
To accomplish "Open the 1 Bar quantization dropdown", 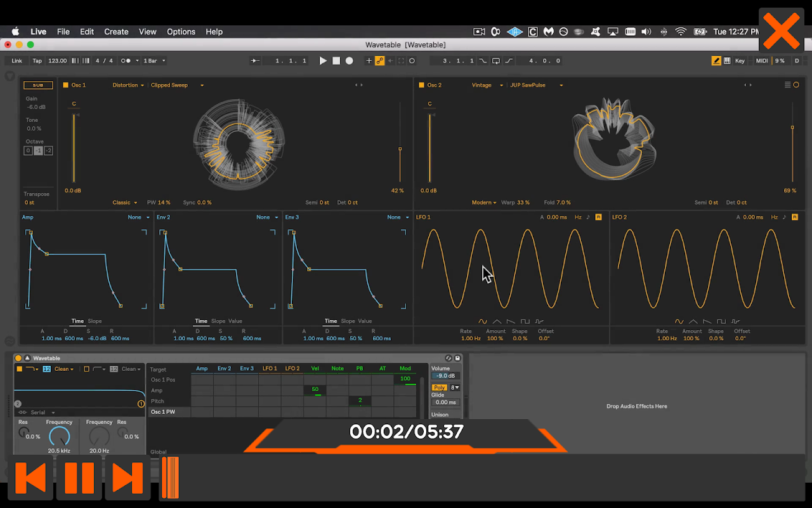I will click(x=154, y=61).
